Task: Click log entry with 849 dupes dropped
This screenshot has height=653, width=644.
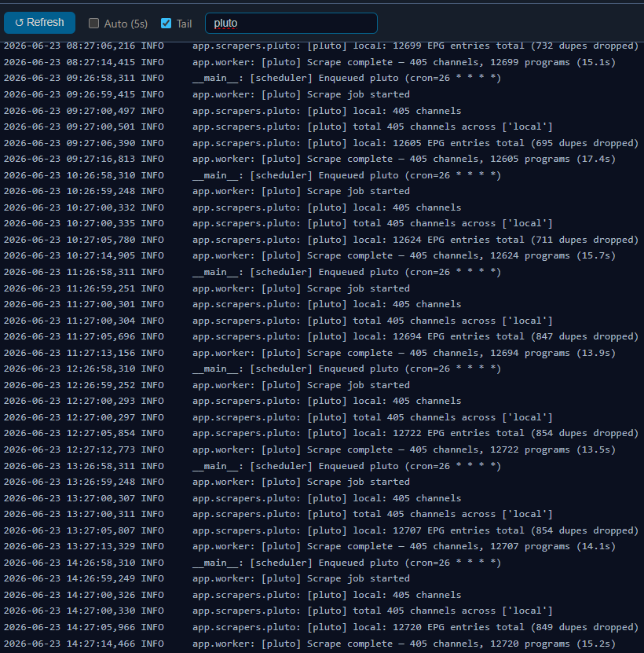Action: coord(321,627)
